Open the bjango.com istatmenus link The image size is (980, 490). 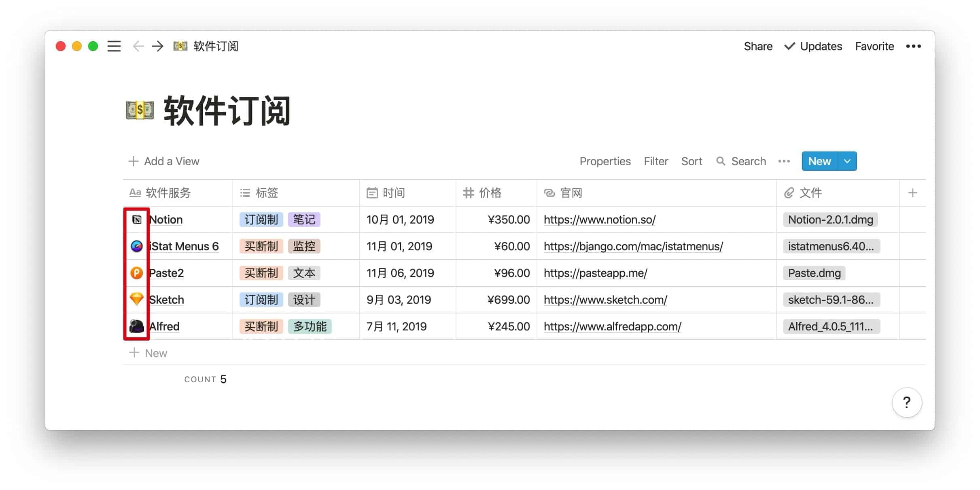point(633,246)
